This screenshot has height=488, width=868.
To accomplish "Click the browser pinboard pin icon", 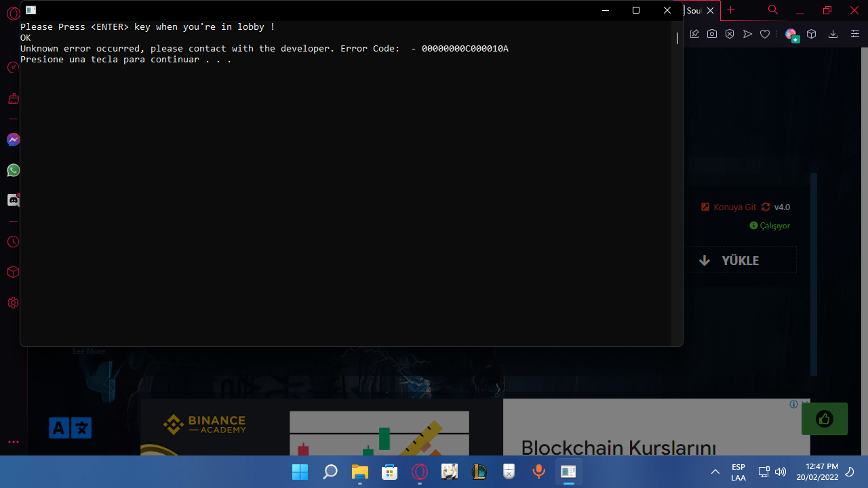I will [x=694, y=34].
